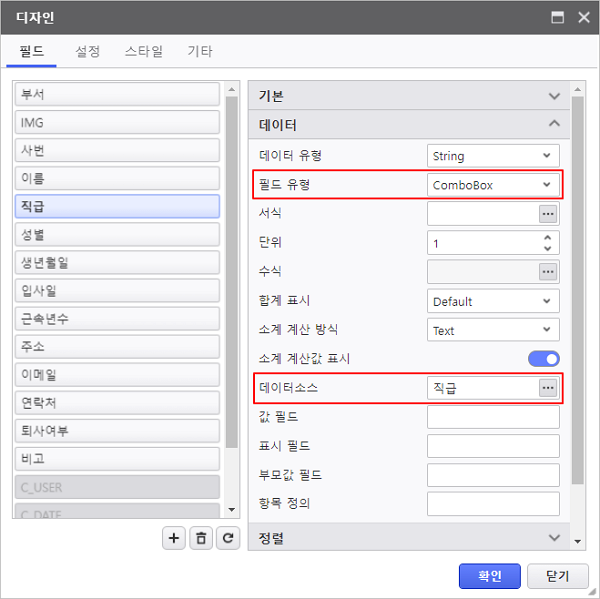This screenshot has width=600, height=599.
Task: Select the 생년월일 field in list
Action: tap(119, 262)
